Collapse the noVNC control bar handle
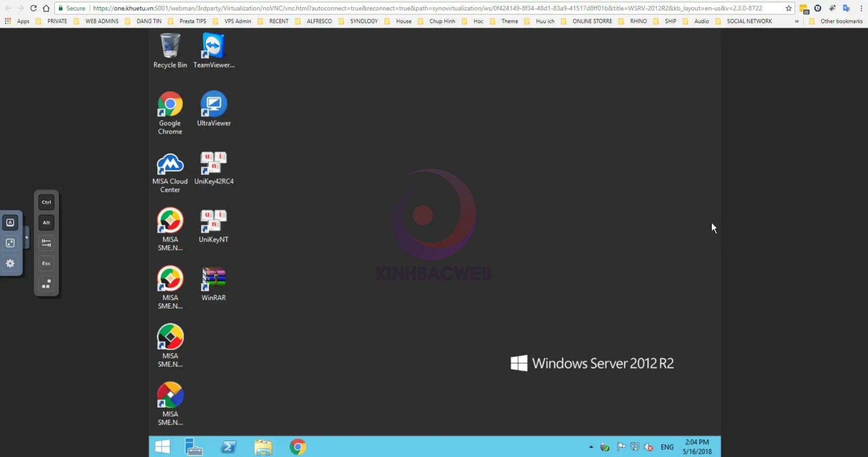The width and height of the screenshot is (868, 457). (x=26, y=238)
